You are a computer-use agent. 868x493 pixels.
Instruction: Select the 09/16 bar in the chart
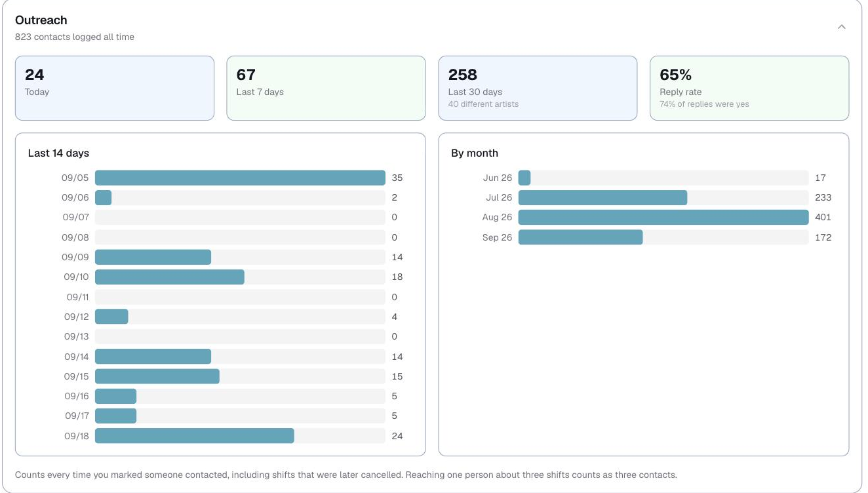(x=115, y=396)
